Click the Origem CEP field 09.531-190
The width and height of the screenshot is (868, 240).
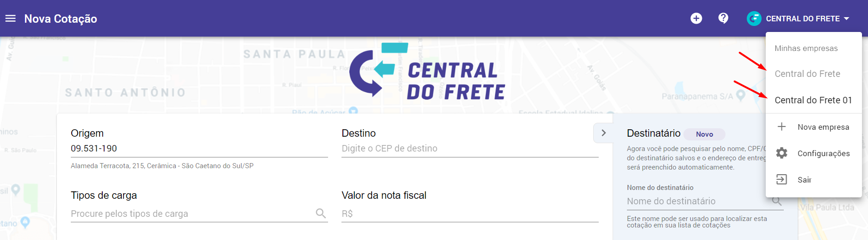[x=199, y=148]
